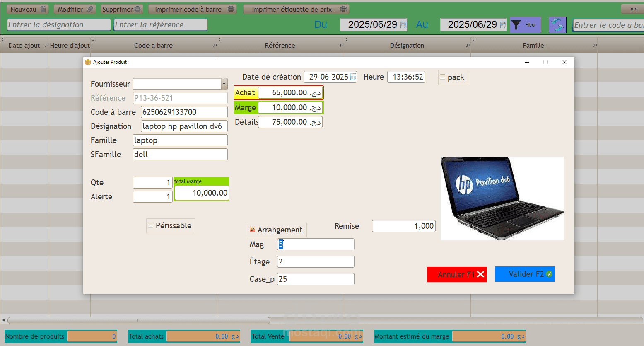Focus the Entrer le code à barre field
The image size is (644, 346).
point(608,25)
